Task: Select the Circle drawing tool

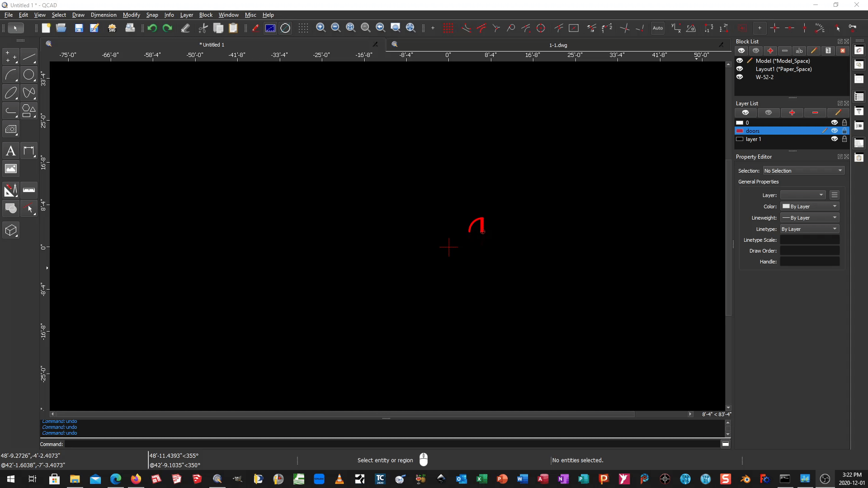Action: pos(29,75)
